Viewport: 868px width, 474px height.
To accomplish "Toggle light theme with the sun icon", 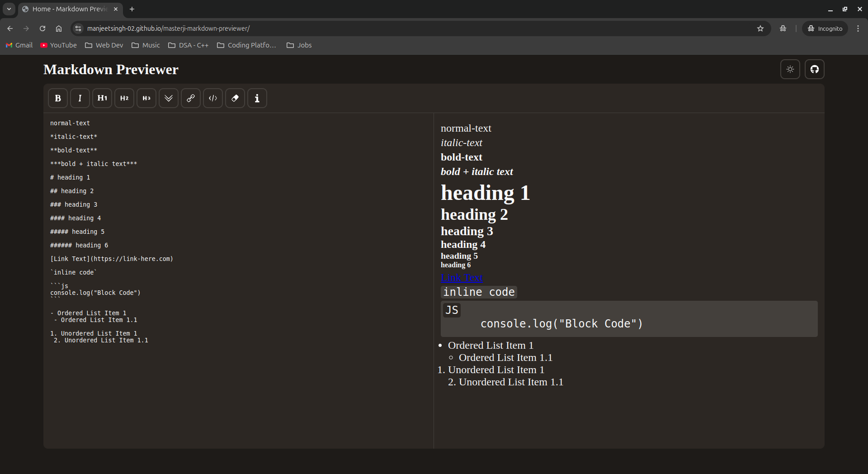I will coord(790,69).
